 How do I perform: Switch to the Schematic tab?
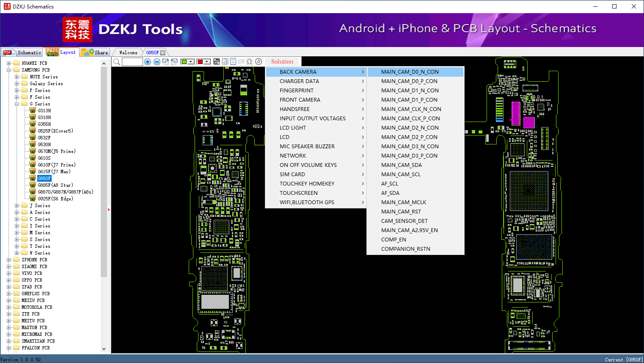tap(22, 53)
